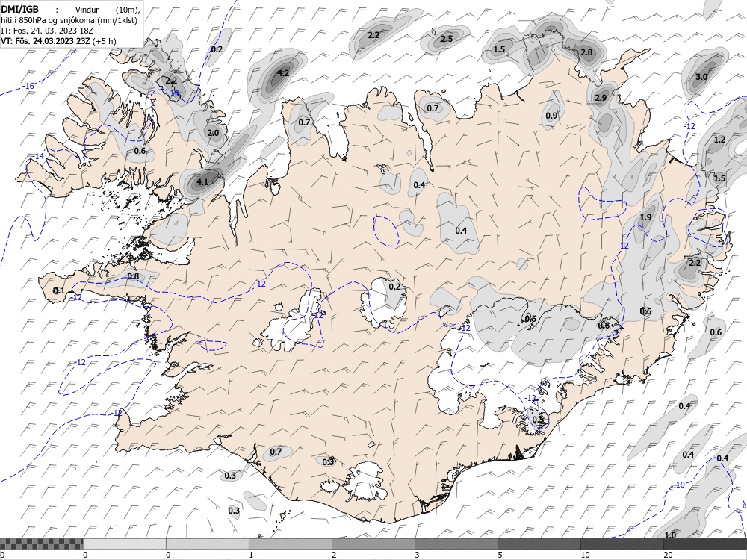Click the 'VT: Fös. 24.03.2023 23Z (+5 h)' line
This screenshot has width=747, height=560.
tap(58, 40)
